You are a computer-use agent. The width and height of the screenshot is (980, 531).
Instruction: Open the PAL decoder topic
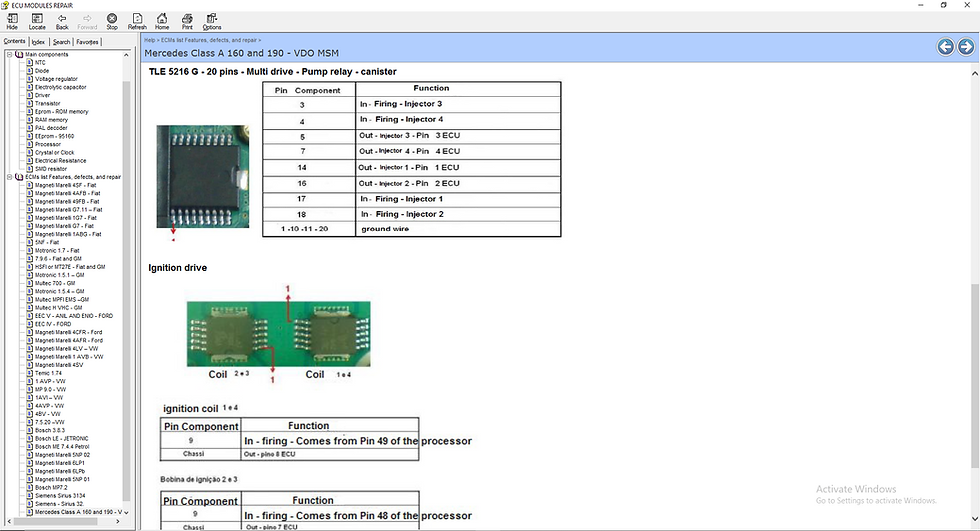[x=51, y=127]
